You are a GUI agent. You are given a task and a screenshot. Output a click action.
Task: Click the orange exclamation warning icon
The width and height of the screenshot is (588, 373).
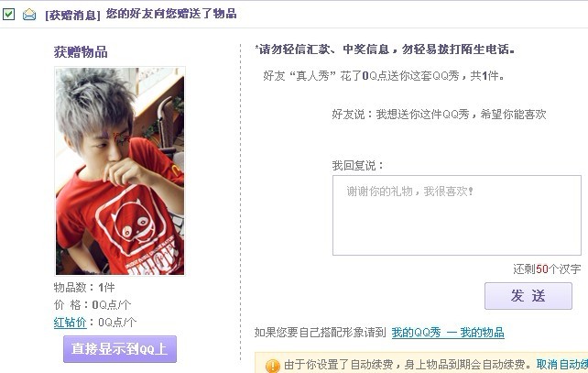[x=272, y=365]
